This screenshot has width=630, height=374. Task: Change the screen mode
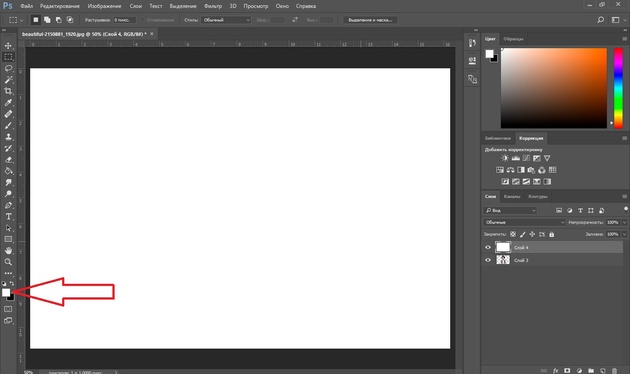click(8, 321)
